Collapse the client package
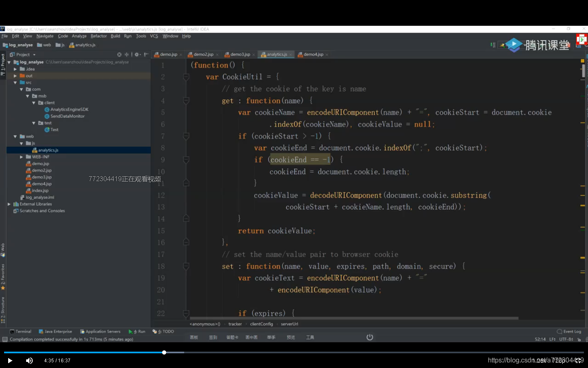 tap(34, 103)
